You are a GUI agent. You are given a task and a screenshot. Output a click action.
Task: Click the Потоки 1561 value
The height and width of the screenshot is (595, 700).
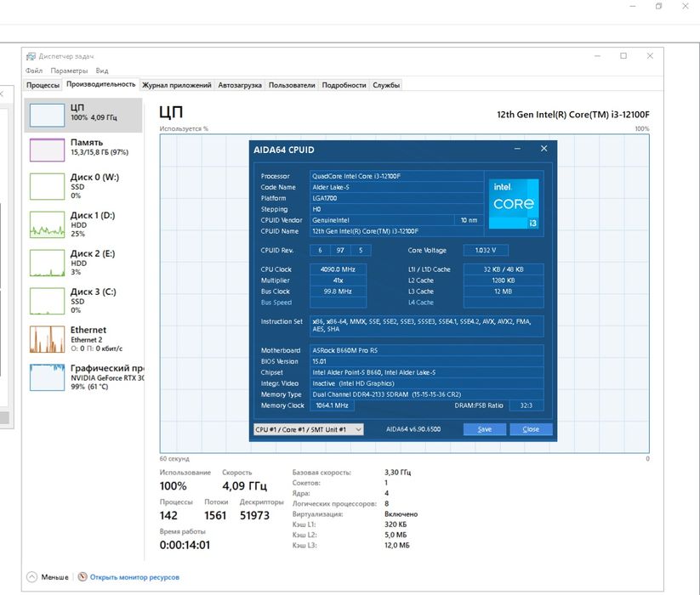(x=215, y=516)
